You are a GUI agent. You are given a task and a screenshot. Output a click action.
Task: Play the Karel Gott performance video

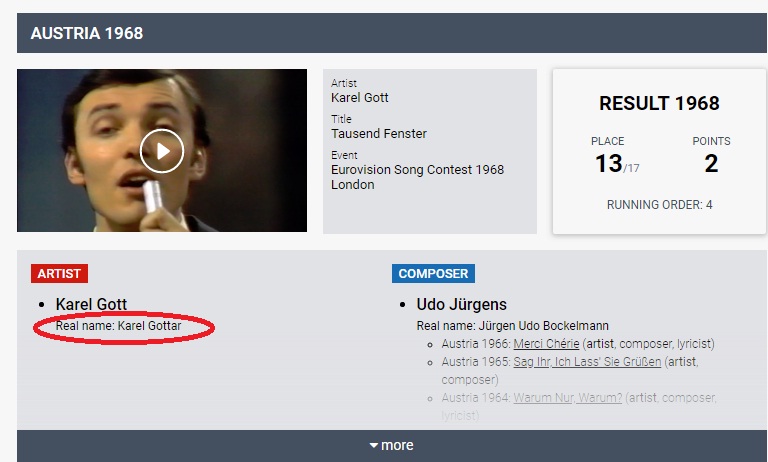tap(162, 151)
